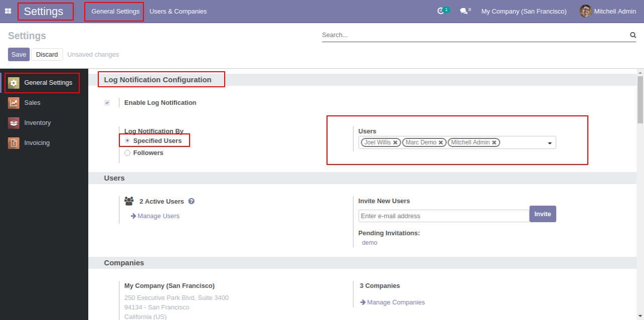
Task: Open Manage Companies link
Action: [x=392, y=302]
